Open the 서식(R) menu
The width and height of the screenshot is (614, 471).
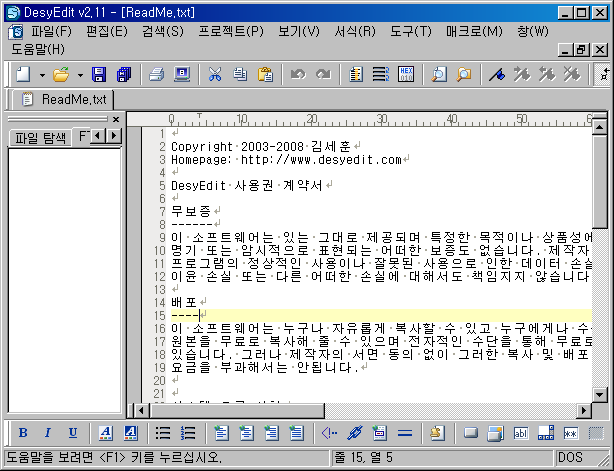(x=355, y=31)
